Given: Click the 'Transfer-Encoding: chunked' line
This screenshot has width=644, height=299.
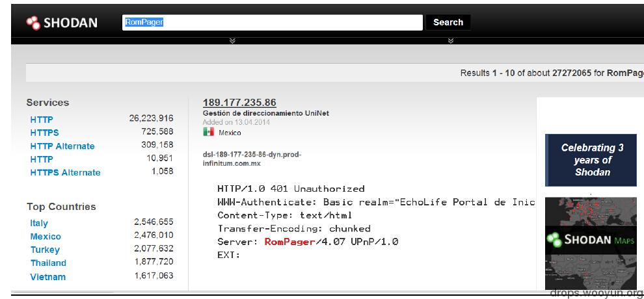Looking at the screenshot, I should tap(294, 228).
